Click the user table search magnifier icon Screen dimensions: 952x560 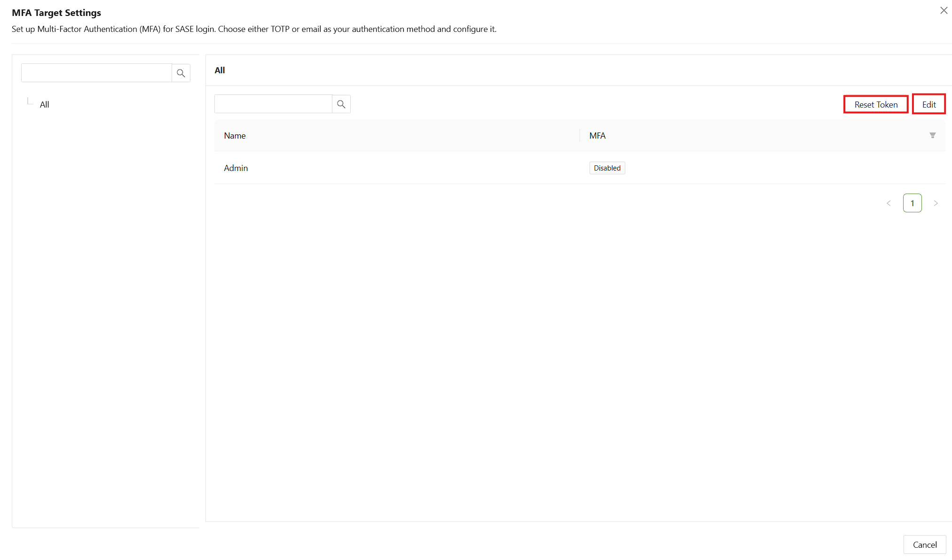coord(341,104)
